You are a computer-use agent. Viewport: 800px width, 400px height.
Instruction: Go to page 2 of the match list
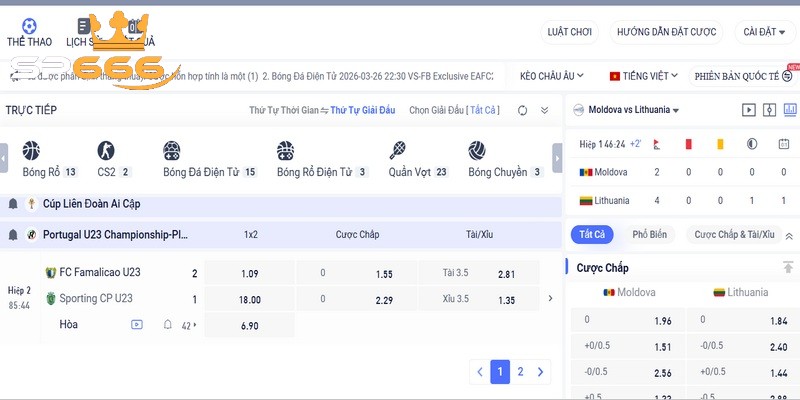pos(520,372)
